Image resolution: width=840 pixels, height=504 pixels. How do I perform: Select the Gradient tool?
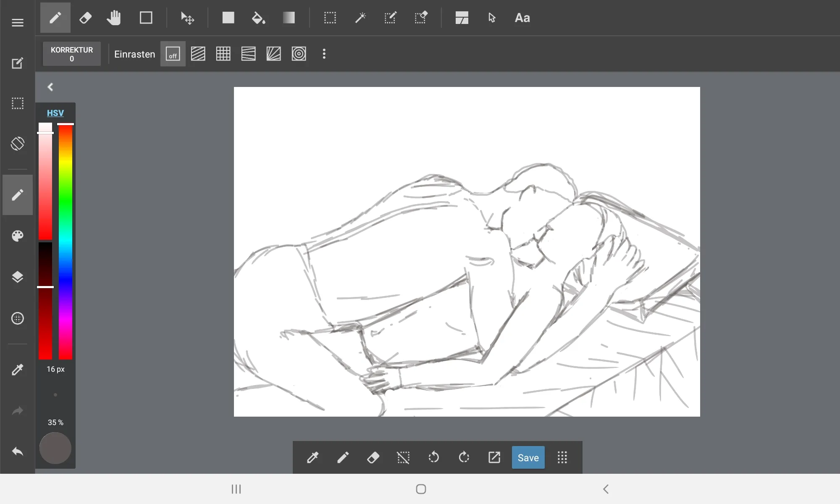click(x=289, y=18)
